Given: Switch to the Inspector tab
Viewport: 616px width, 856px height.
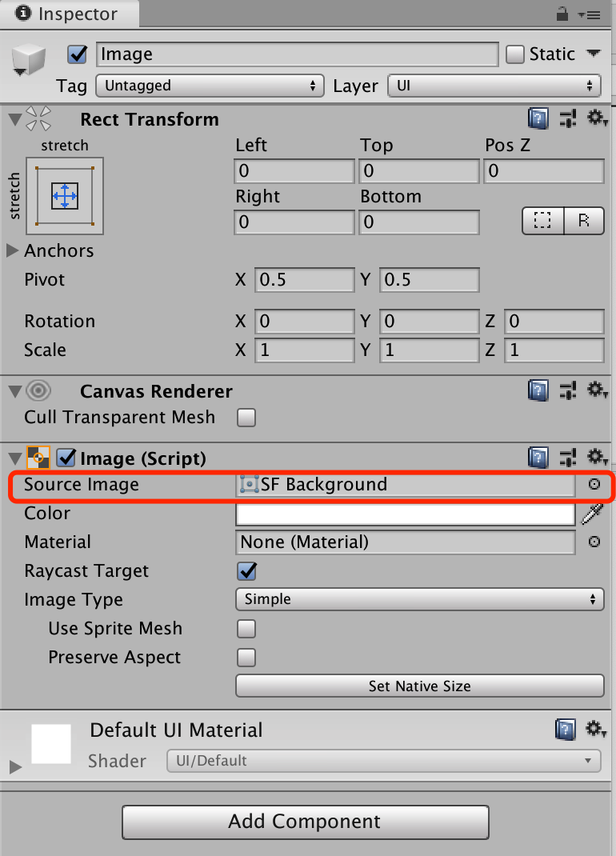Looking at the screenshot, I should click(x=68, y=14).
